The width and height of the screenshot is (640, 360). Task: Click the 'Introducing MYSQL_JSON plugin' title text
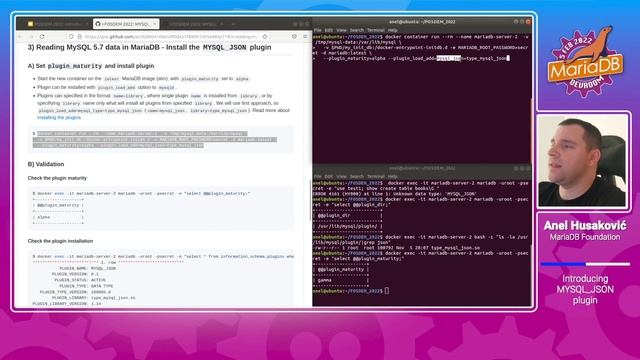tap(585, 289)
